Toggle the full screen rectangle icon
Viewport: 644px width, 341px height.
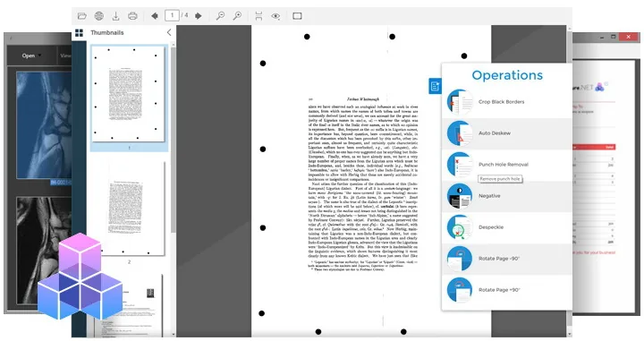[297, 16]
